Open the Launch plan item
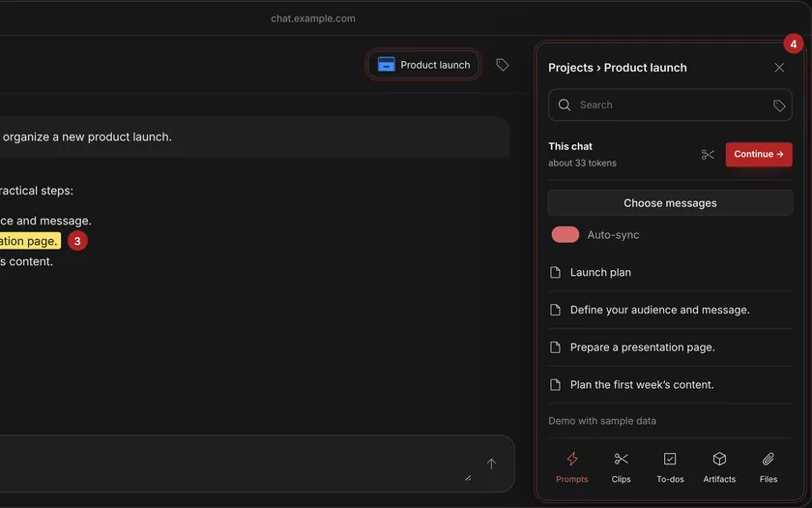Viewport: 812px width, 508px height. (670, 273)
